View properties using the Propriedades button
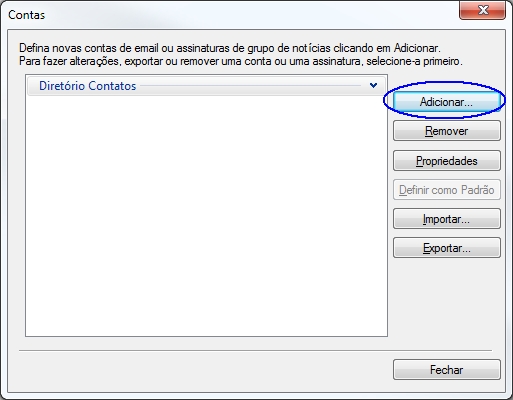 [447, 161]
